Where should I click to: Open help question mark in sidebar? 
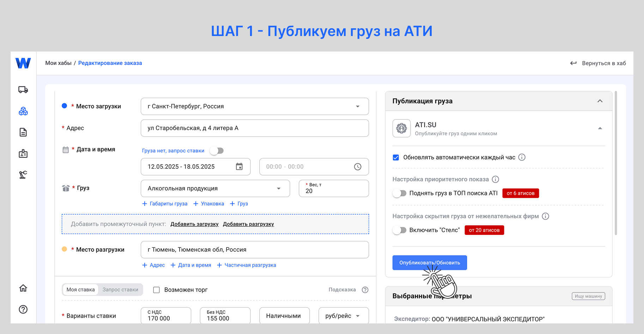click(x=23, y=309)
